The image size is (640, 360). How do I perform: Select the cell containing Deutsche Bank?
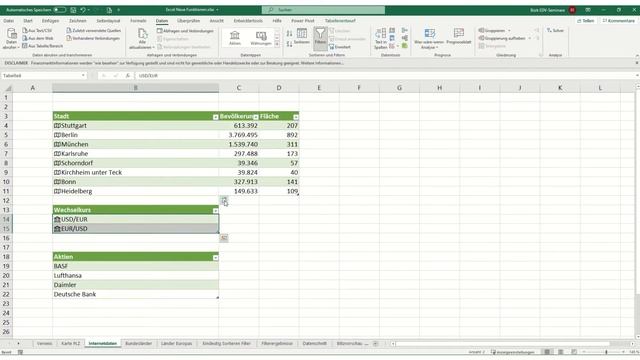pyautogui.click(x=136, y=294)
